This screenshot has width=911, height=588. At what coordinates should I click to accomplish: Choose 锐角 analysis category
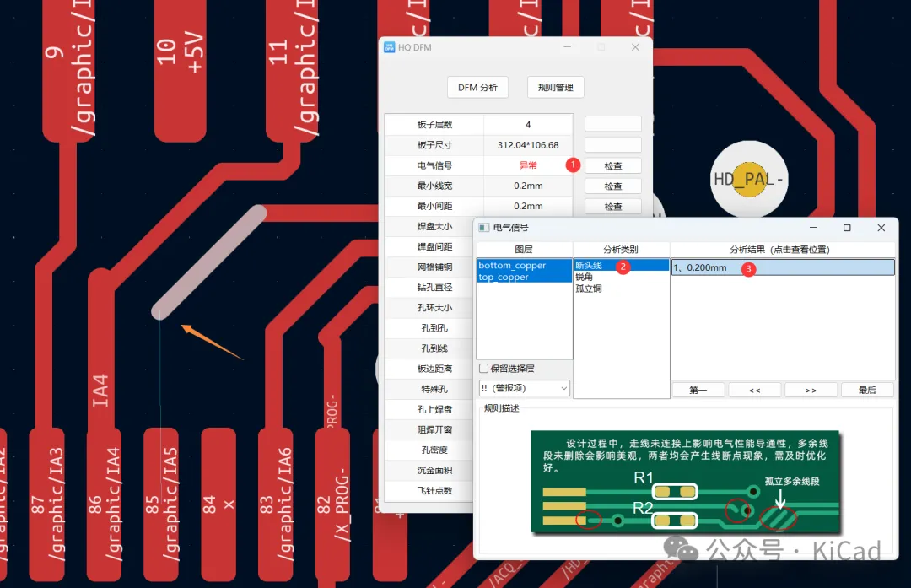[585, 278]
